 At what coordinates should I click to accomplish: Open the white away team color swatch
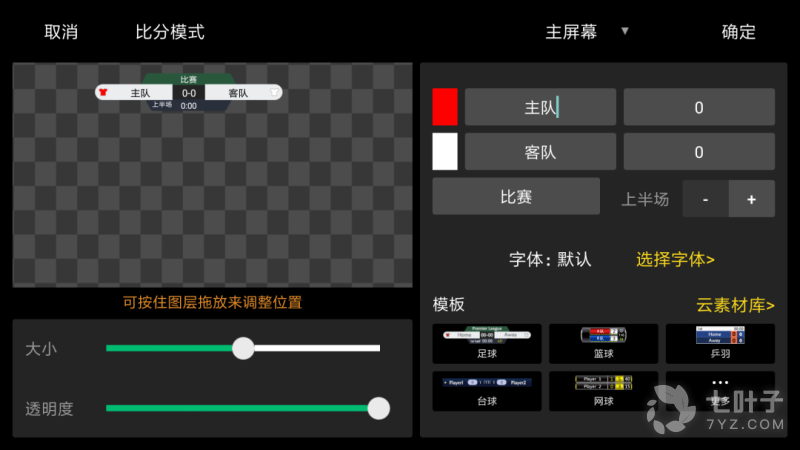click(445, 152)
